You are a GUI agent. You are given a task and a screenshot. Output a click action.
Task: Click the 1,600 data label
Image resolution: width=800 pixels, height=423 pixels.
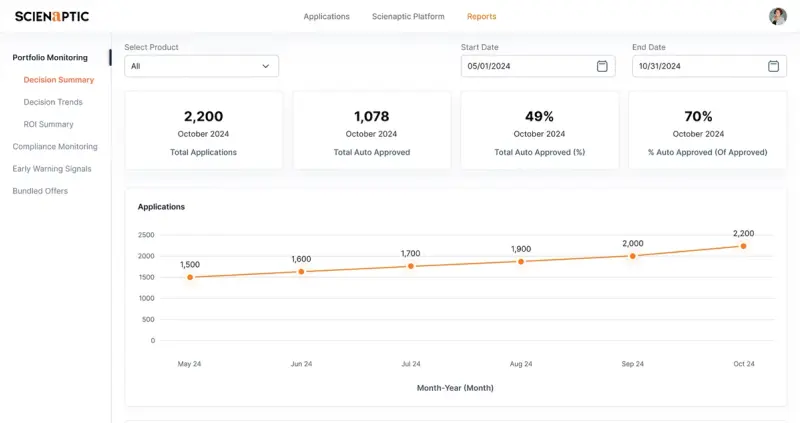301,259
